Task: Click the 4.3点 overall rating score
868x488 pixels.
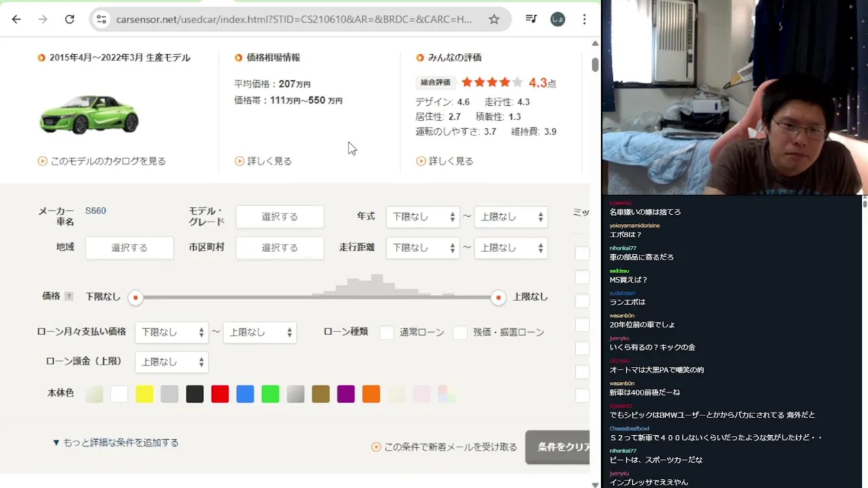Action: [x=542, y=83]
